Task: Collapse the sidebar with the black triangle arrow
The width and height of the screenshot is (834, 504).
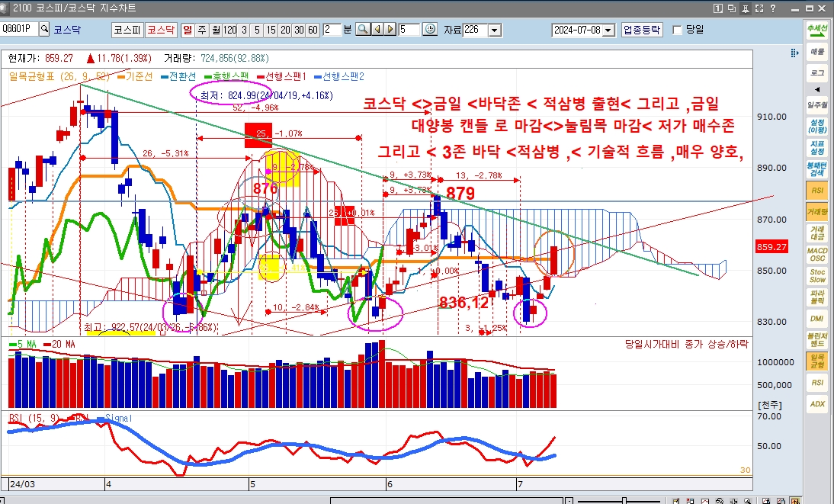Action: [x=817, y=89]
